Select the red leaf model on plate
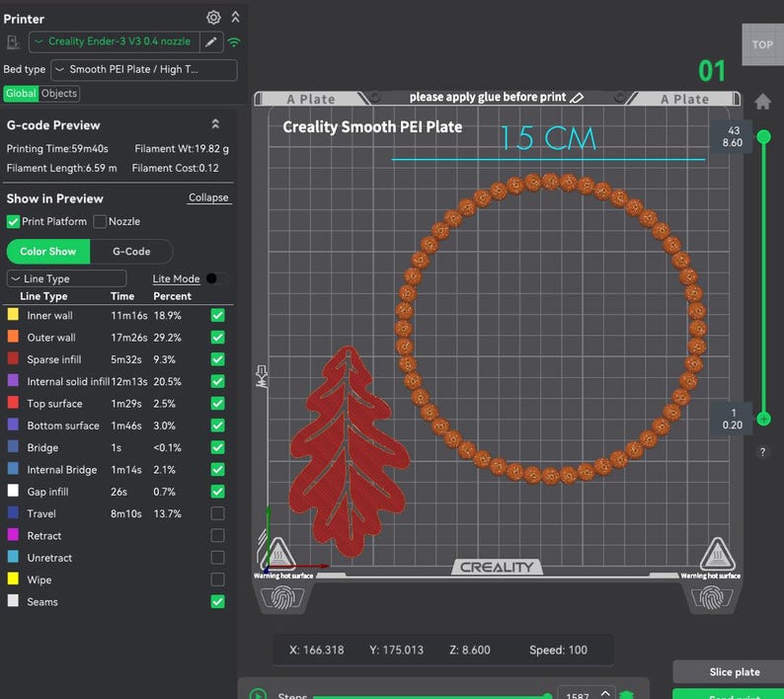The width and height of the screenshot is (784, 699). tap(348, 452)
